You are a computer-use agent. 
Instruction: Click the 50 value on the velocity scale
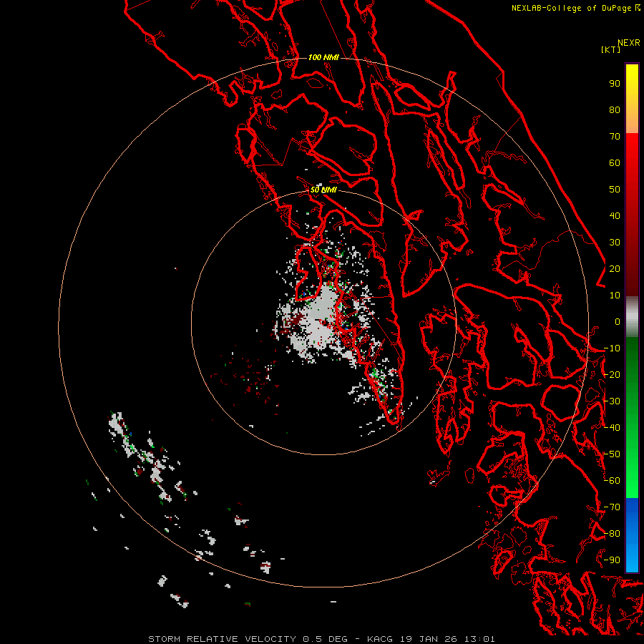pos(615,190)
